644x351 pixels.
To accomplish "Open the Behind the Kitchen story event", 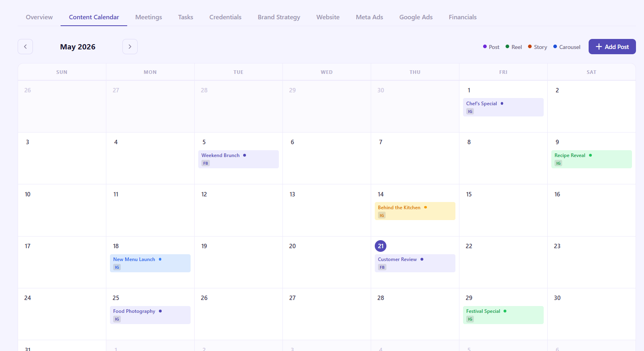I will pos(415,211).
